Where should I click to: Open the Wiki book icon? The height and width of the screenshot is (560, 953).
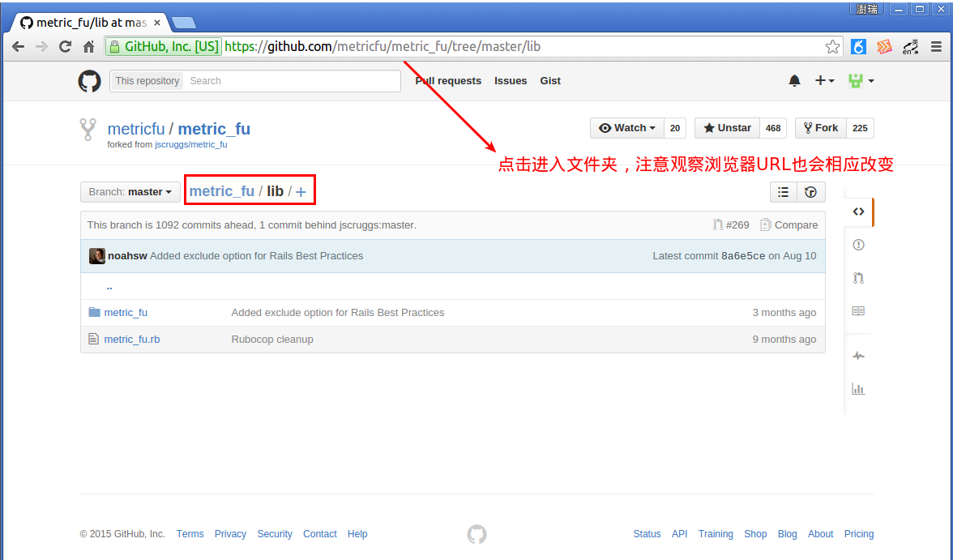pyautogui.click(x=858, y=310)
